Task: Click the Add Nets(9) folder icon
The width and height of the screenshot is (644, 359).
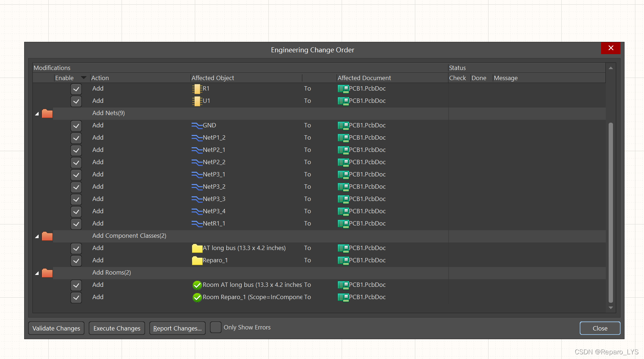Action: (47, 113)
